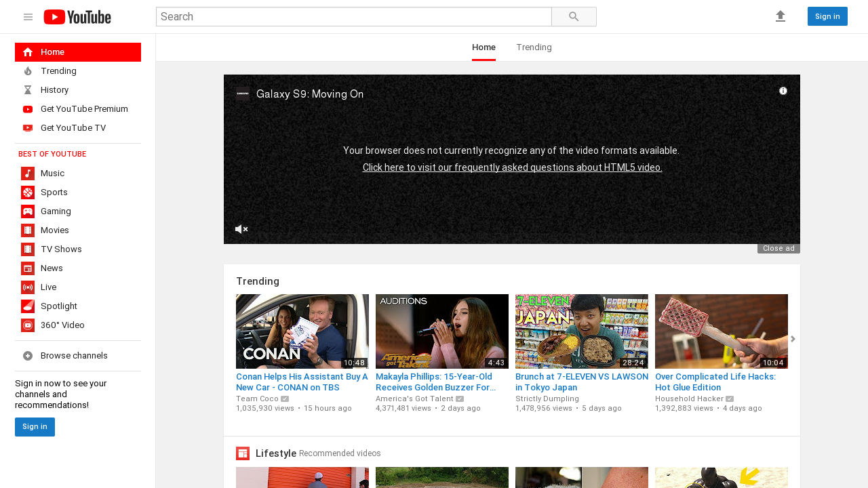Open the Gaming channel
The height and width of the screenshot is (488, 868).
pos(78,211)
